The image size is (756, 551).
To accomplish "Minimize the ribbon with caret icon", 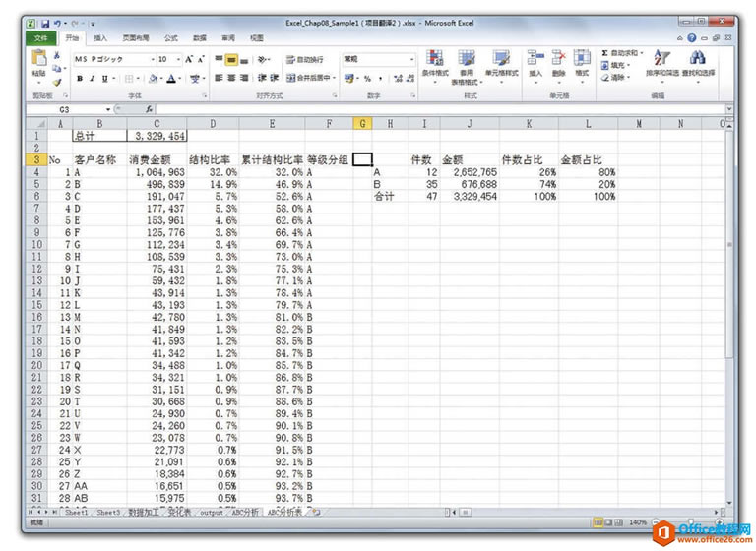I will (680, 38).
